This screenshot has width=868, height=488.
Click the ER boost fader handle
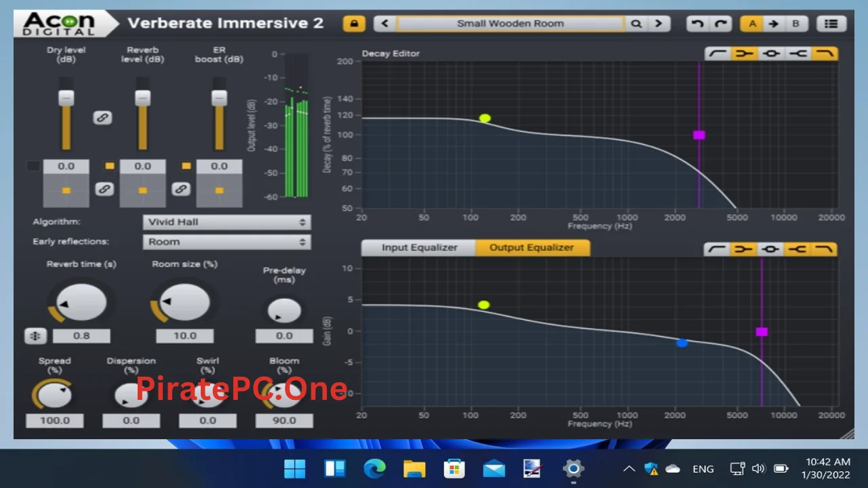(x=219, y=98)
